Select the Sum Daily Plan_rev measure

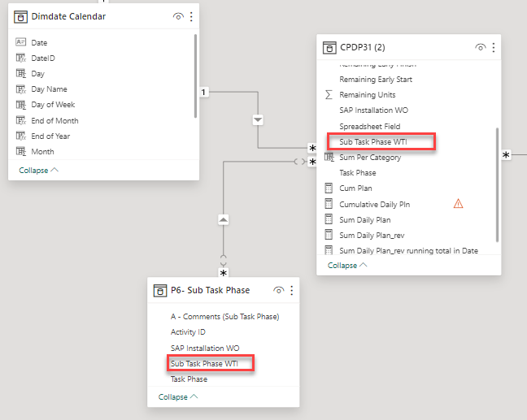click(372, 236)
